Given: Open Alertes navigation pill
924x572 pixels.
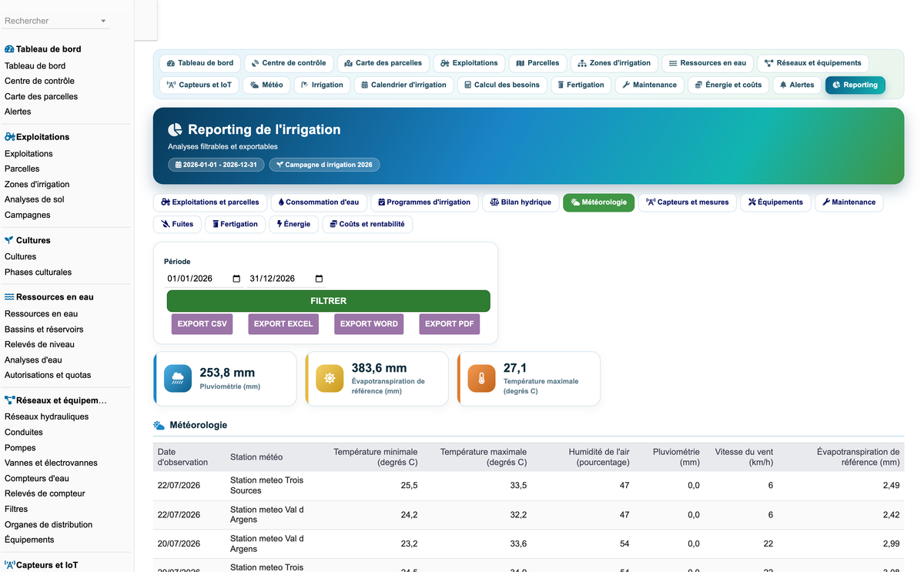Looking at the screenshot, I should (x=797, y=85).
